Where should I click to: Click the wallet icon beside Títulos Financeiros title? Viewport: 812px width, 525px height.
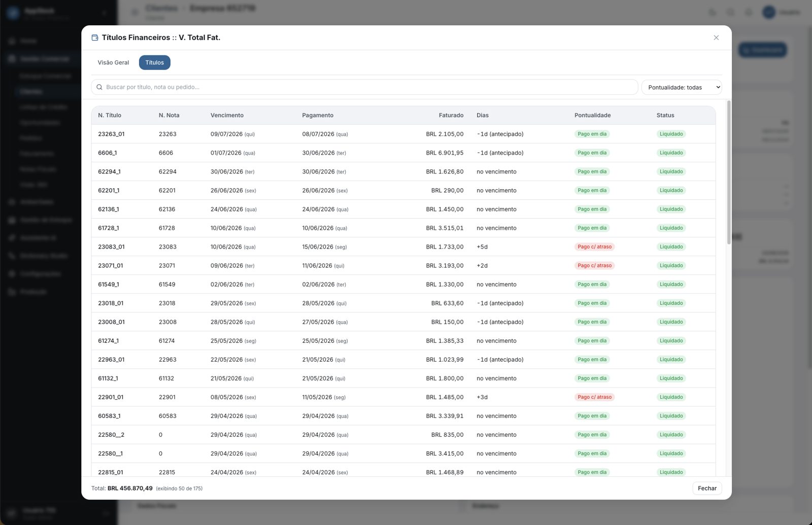[95, 38]
